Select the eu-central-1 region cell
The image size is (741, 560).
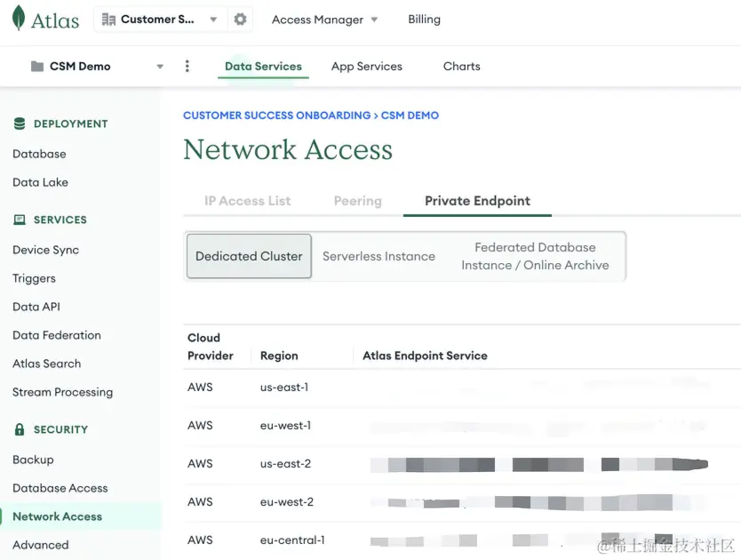coord(292,540)
